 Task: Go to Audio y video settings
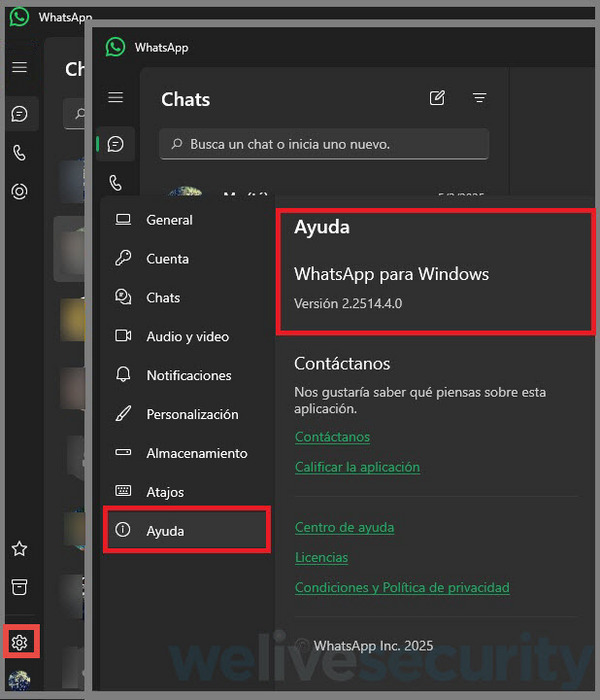(x=187, y=337)
